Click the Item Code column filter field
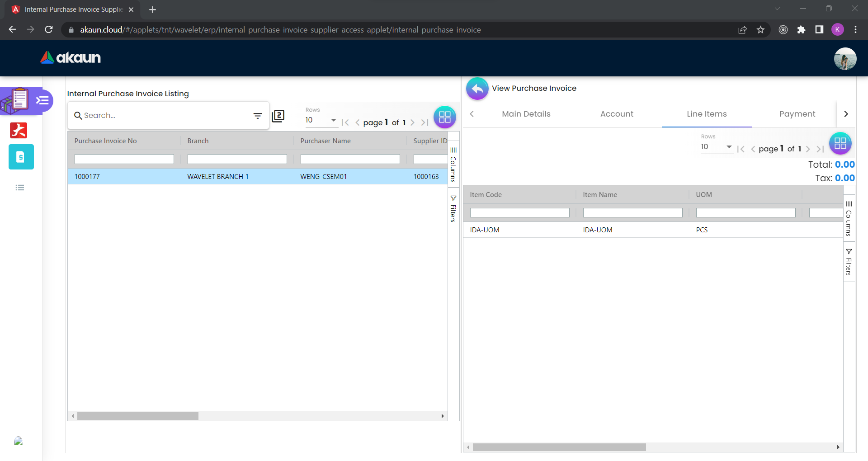Image resolution: width=868 pixels, height=461 pixels. (519, 213)
